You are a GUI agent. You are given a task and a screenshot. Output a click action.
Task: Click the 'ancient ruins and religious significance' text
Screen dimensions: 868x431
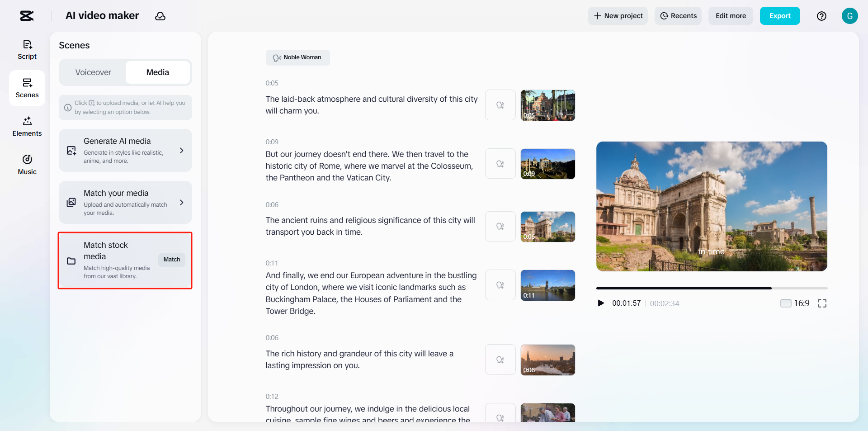pos(370,226)
